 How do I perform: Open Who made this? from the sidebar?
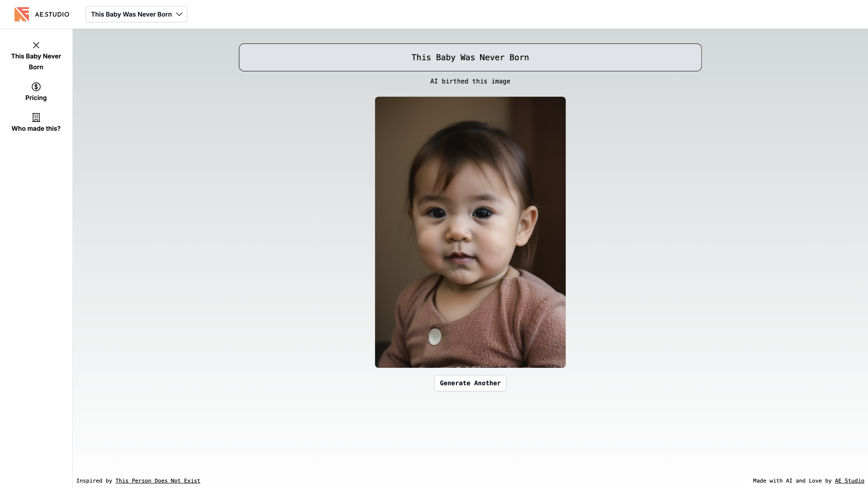point(36,128)
